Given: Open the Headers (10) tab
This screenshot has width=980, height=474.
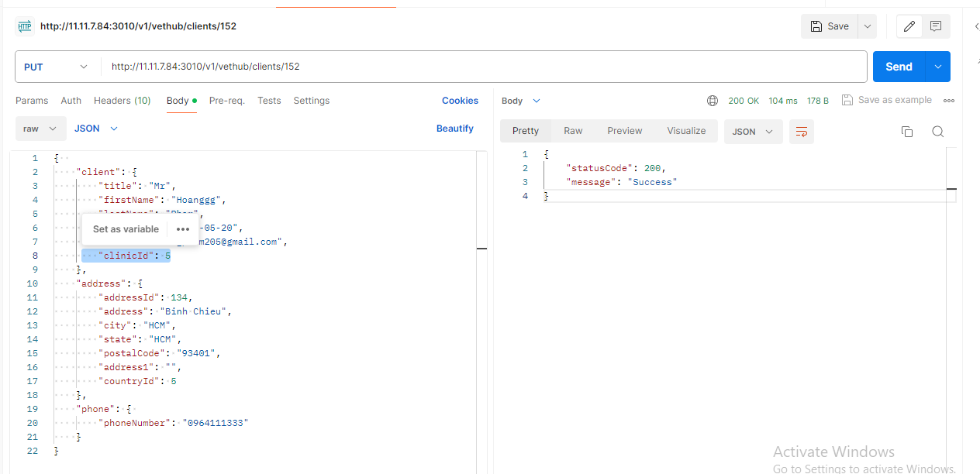Looking at the screenshot, I should pyautogui.click(x=122, y=101).
